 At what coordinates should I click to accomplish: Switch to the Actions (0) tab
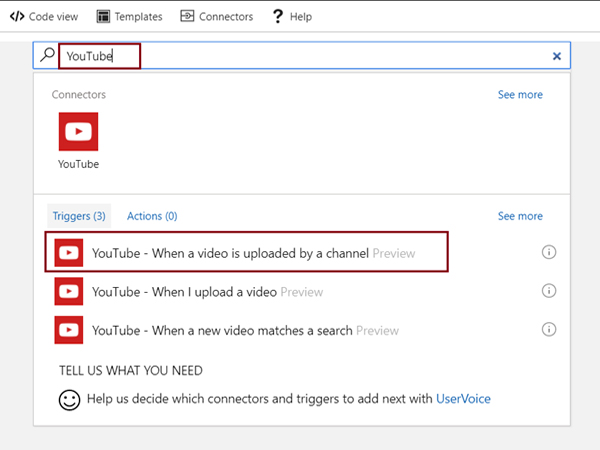click(x=152, y=216)
